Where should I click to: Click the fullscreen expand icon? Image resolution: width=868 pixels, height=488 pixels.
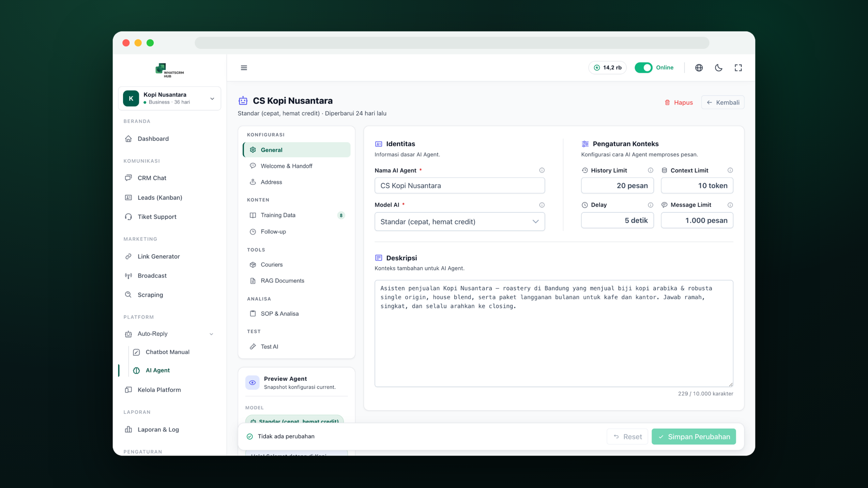(x=738, y=68)
